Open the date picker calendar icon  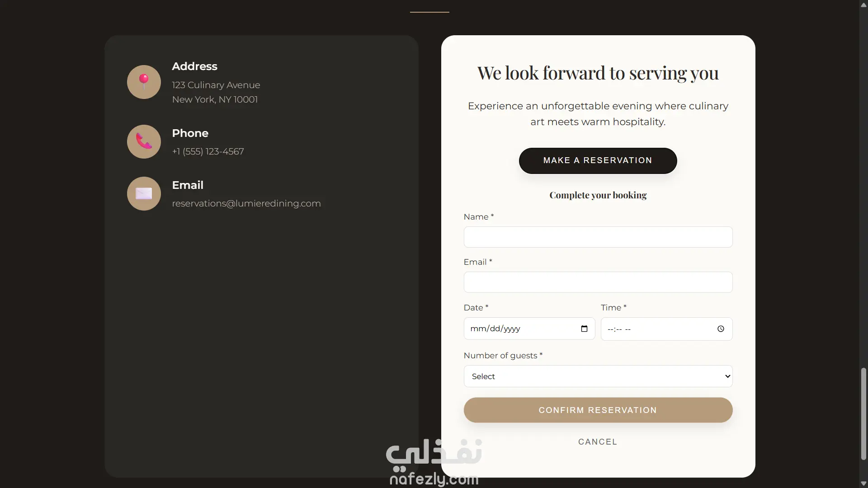point(584,329)
